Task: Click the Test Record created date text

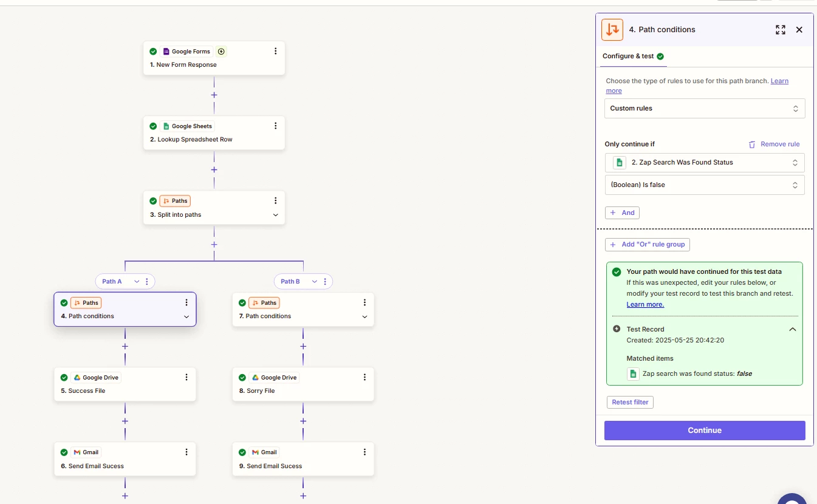Action: point(675,340)
